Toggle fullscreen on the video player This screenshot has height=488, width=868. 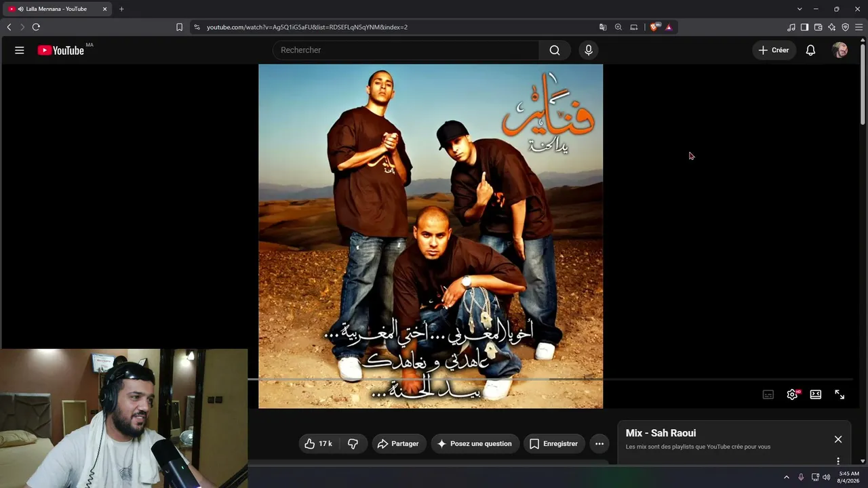(x=840, y=394)
